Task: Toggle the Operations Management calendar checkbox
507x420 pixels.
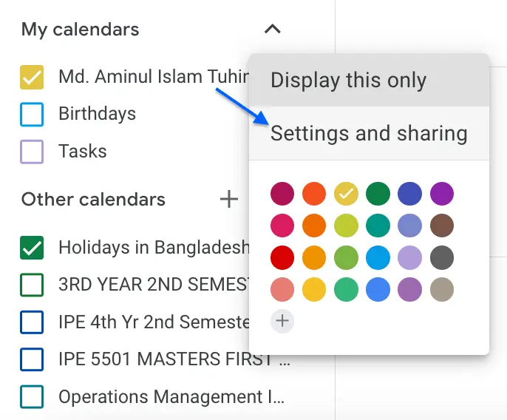Action: (x=32, y=396)
